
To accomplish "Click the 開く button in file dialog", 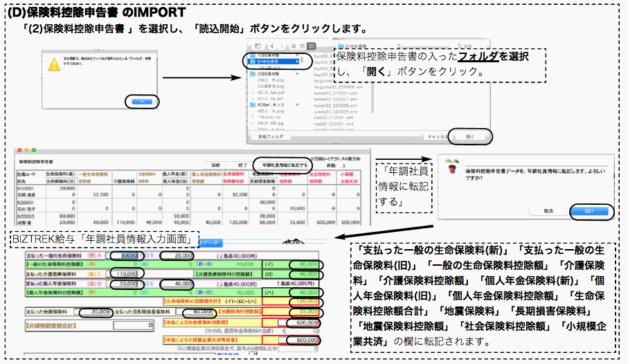I will (x=470, y=136).
